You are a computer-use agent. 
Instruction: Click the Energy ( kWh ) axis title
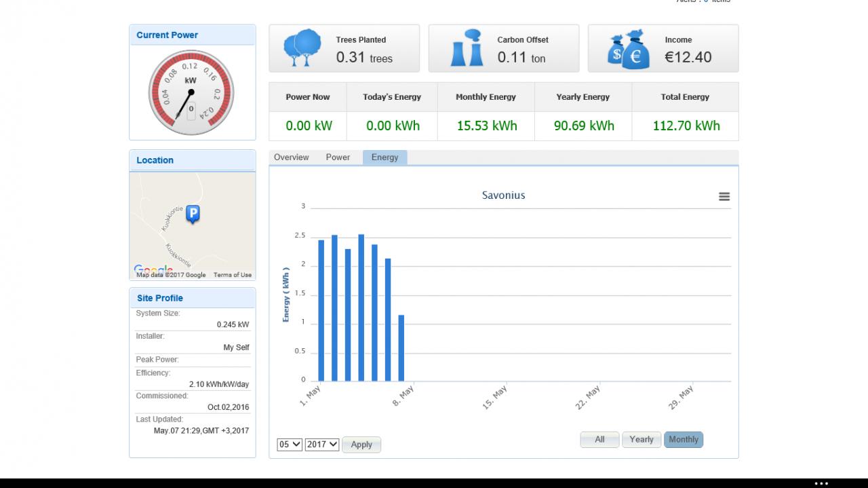(286, 294)
